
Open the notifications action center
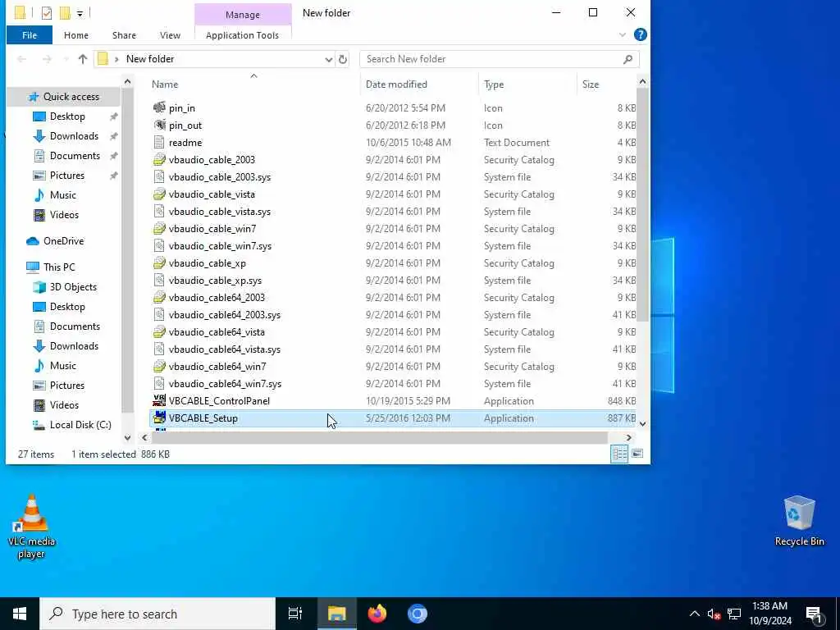814,614
